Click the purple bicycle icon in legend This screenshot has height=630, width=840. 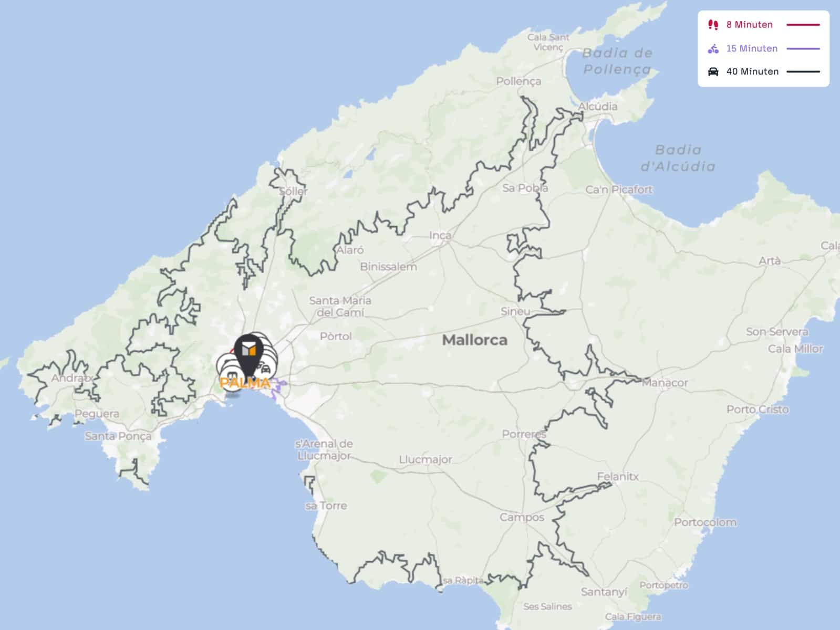click(713, 49)
